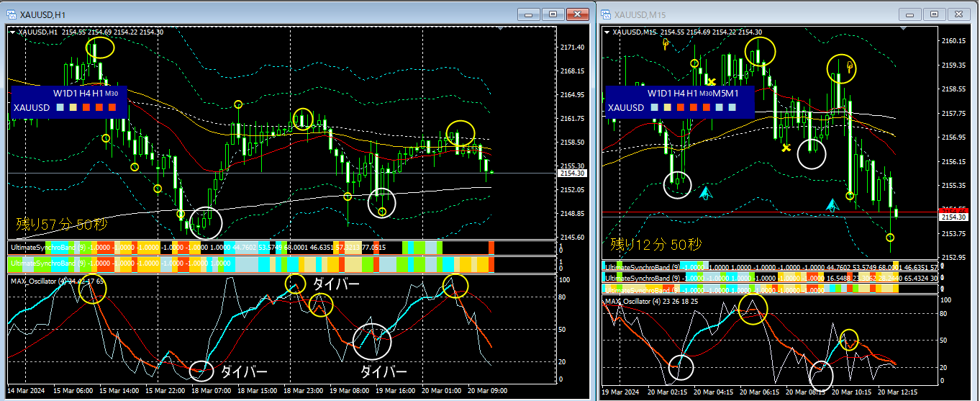Minimize the XAUUSD,H1 chart window

[530, 14]
